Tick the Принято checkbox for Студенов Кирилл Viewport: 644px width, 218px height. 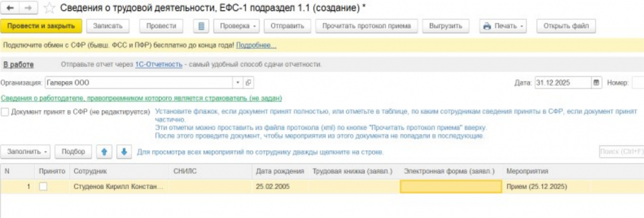point(43,186)
